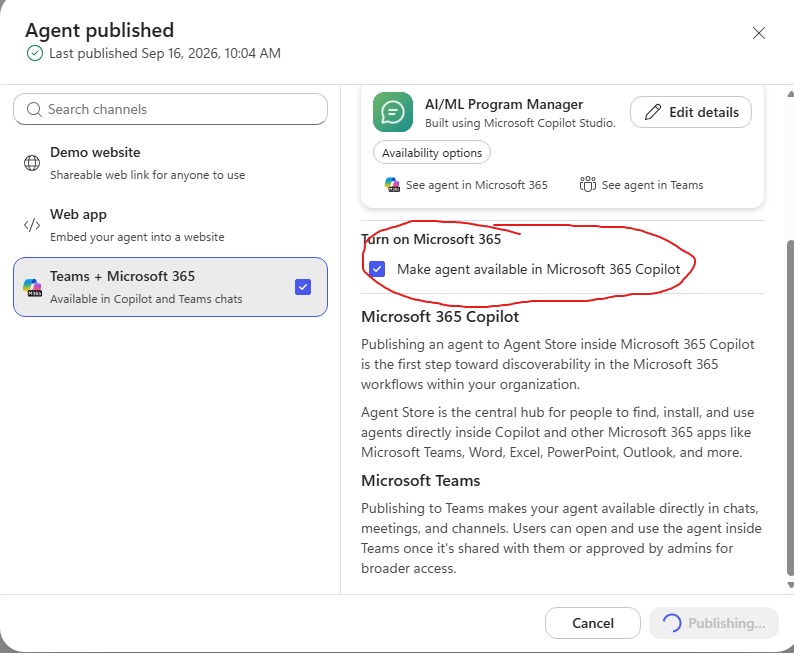This screenshot has width=794, height=653.
Task: Open Availability options
Action: pos(431,152)
